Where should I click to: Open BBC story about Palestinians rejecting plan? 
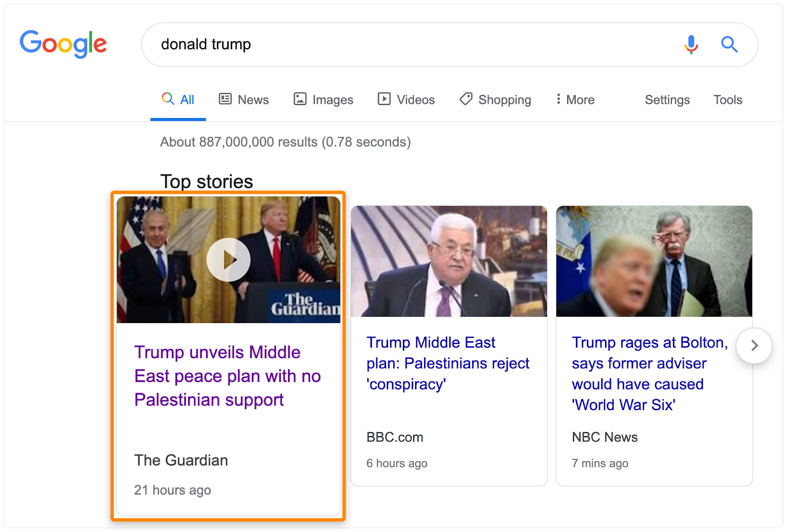click(x=448, y=363)
